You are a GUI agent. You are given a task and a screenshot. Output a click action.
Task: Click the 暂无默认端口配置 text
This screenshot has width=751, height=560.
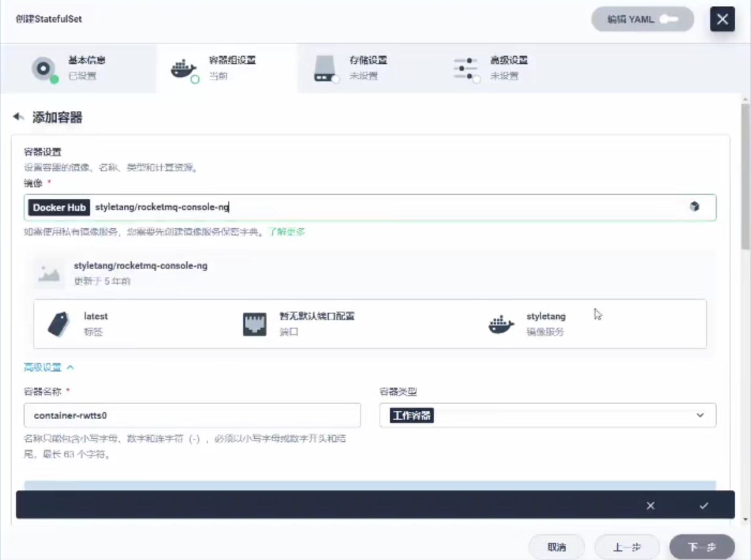(317, 316)
